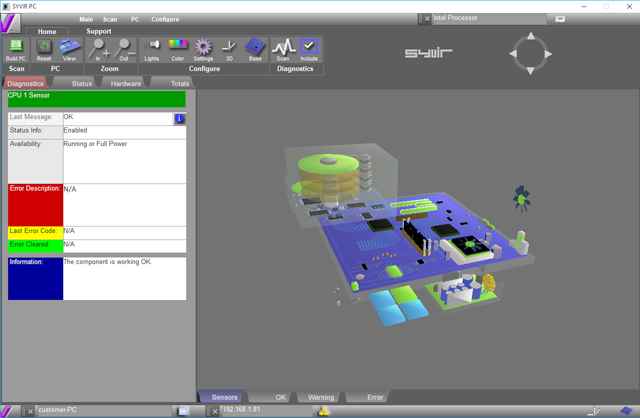Zoom out with the magnifier minus icon
Screen dimensions: 640x418
pos(124,48)
